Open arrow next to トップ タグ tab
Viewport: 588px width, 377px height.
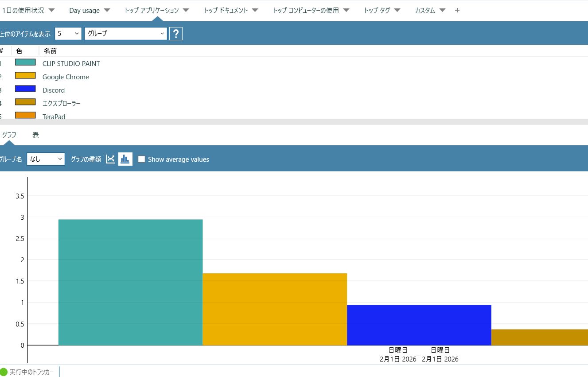click(x=397, y=10)
